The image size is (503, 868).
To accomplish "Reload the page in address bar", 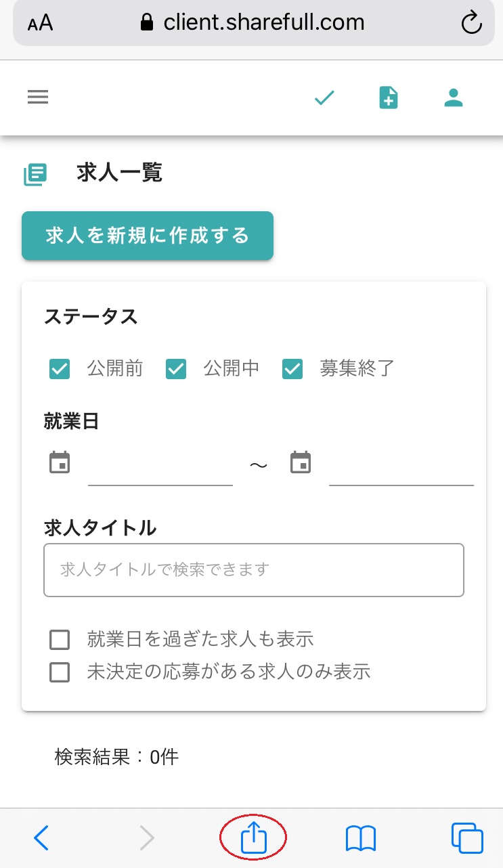I will coord(471,24).
